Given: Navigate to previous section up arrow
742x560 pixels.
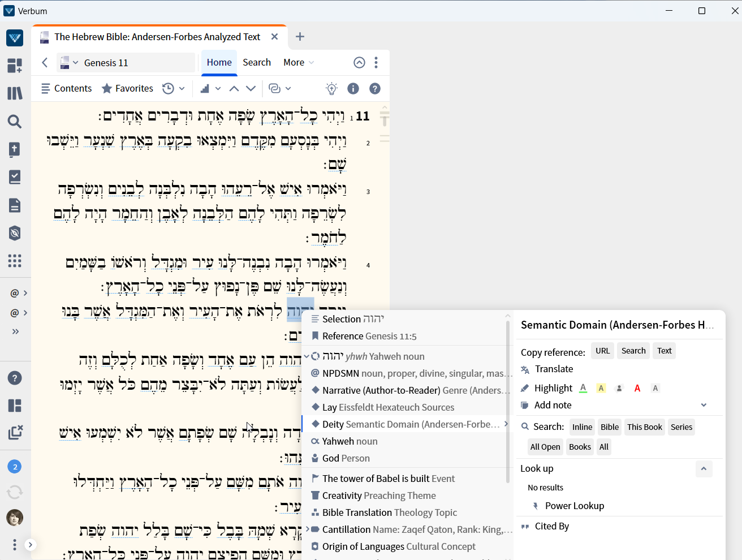Looking at the screenshot, I should tap(234, 88).
